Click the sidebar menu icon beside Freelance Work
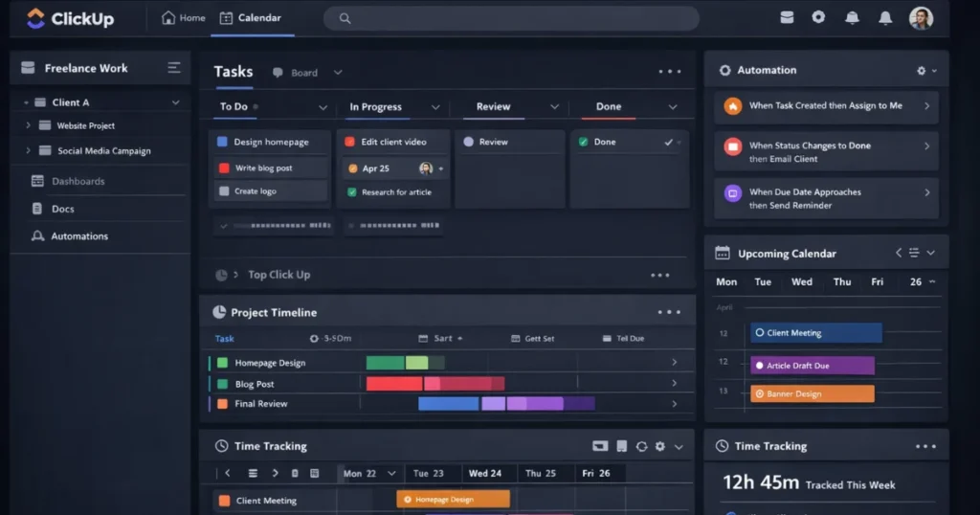Viewport: 980px width, 515px height. click(173, 68)
